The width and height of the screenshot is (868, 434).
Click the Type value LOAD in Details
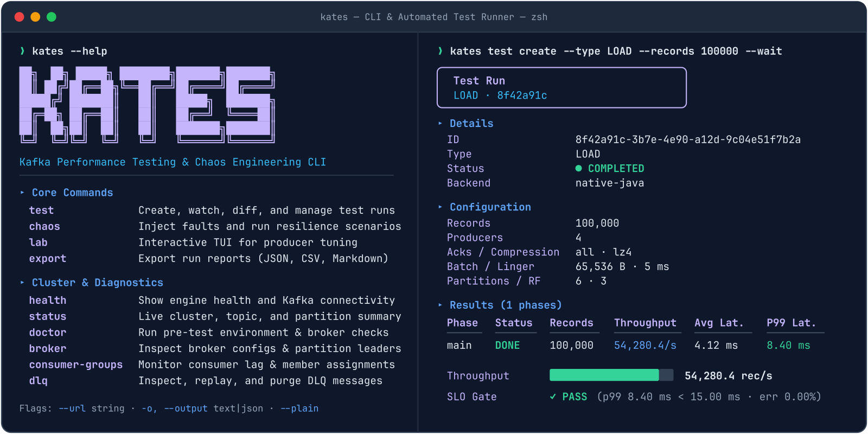pyautogui.click(x=588, y=154)
